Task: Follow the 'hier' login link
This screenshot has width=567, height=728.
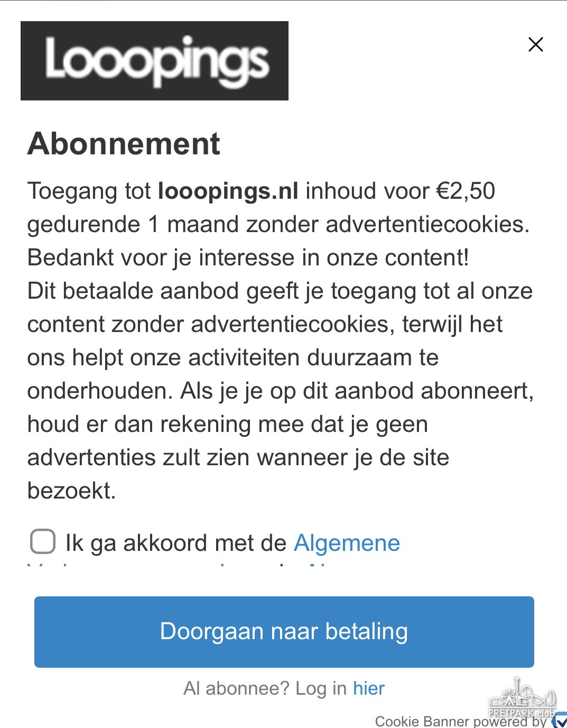Action: click(x=369, y=688)
